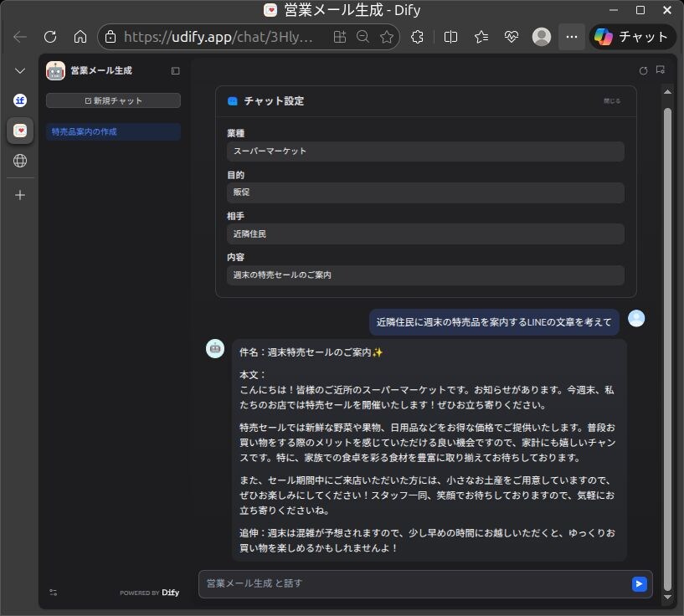
Task: Add this page to favorites star
Action: tap(387, 37)
